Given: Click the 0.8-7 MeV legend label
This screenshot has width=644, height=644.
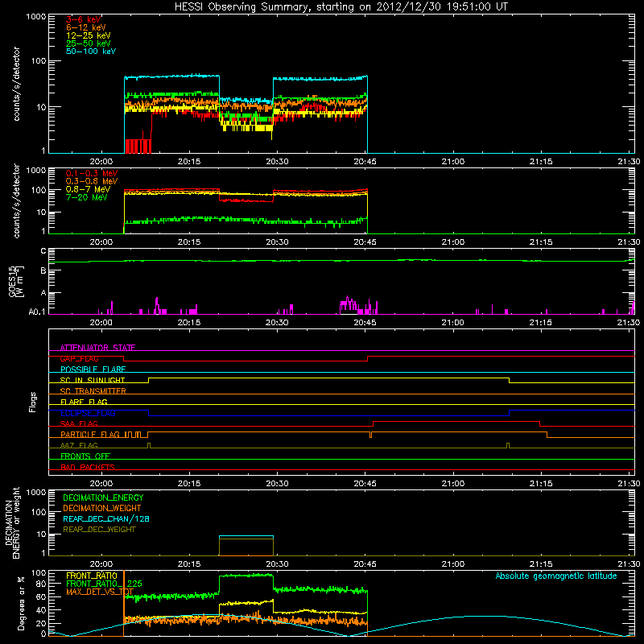Looking at the screenshot, I should (88, 189).
